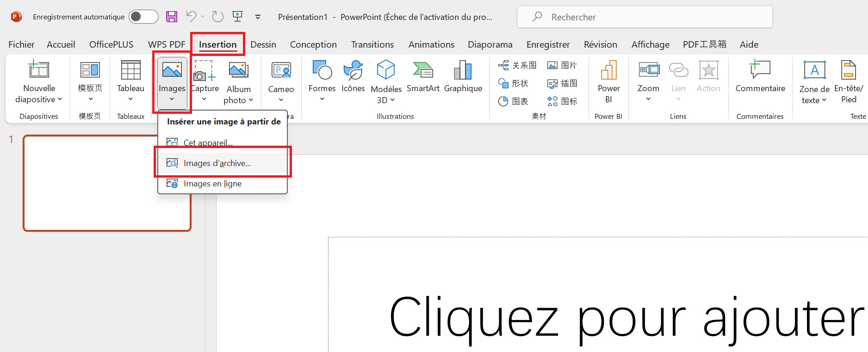Expand the Nouvelle diapositive dropdown arrow
The width and height of the screenshot is (868, 352).
(x=60, y=99)
